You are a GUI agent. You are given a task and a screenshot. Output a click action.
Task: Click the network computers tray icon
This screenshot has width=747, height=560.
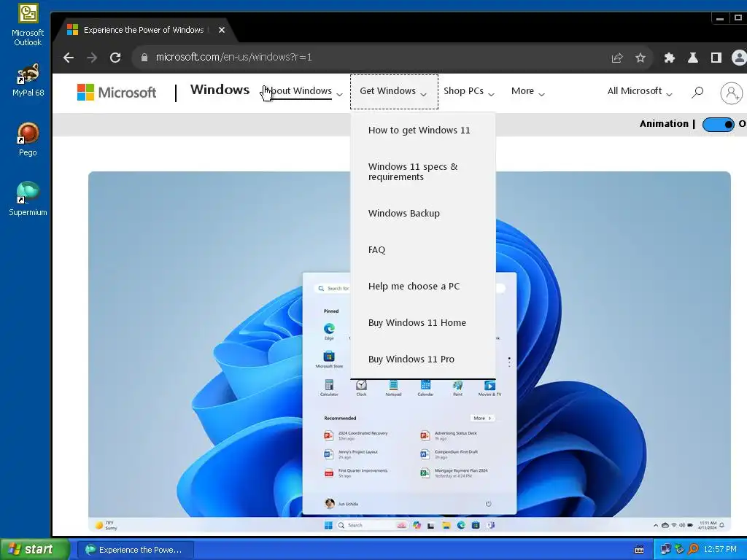coord(665,549)
